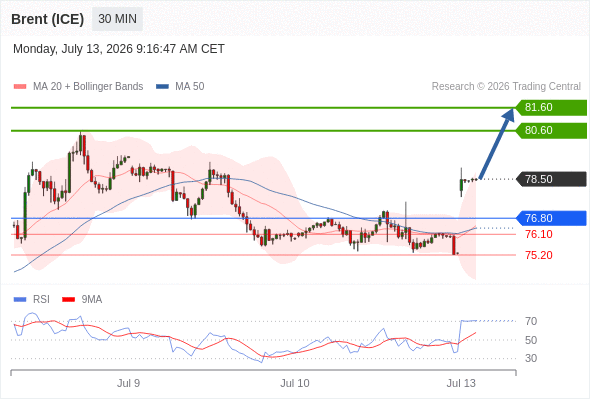The width and height of the screenshot is (590, 400).
Task: Click the Jul 9 date axis label
Action: (128, 383)
